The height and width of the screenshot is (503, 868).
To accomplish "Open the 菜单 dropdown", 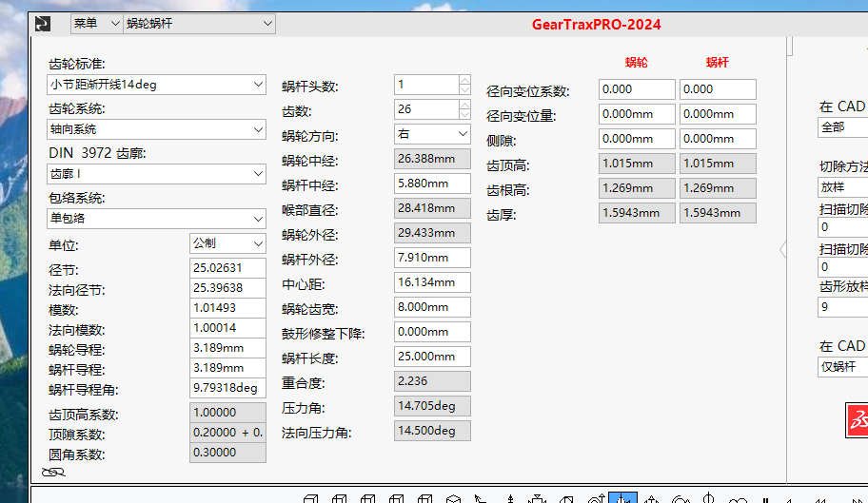I will pos(96,24).
